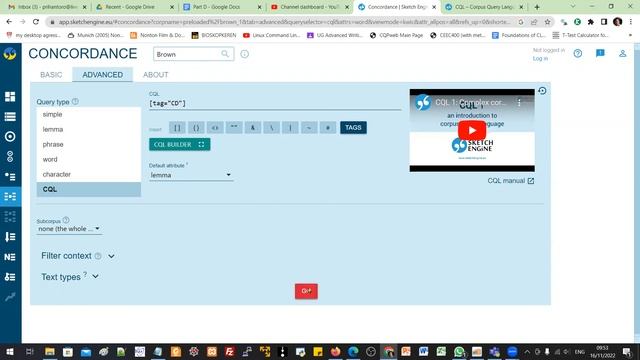Insert tilde into CQL
Screen dimensions: 640x360
pyautogui.click(x=309, y=128)
